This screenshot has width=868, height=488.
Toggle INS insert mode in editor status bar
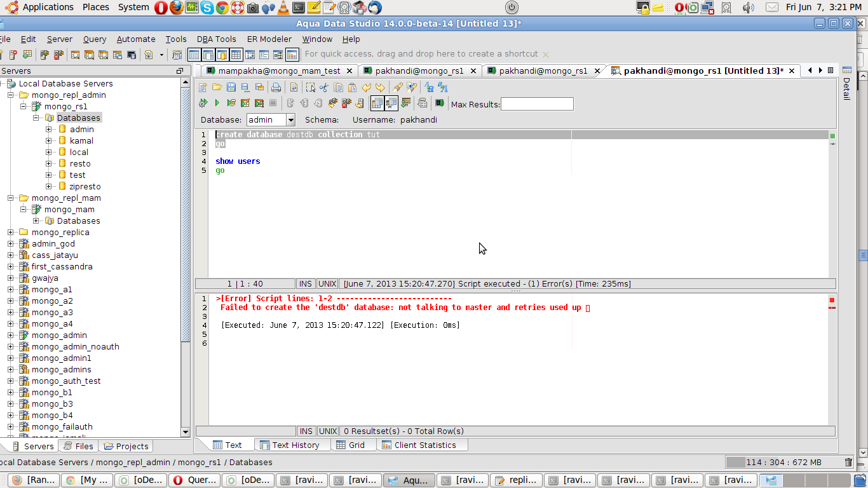(306, 284)
